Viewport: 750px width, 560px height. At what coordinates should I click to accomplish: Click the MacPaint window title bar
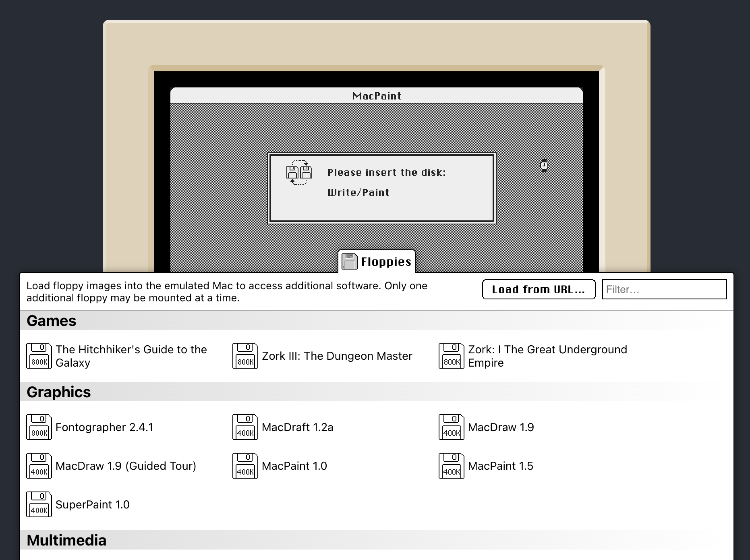tap(377, 95)
